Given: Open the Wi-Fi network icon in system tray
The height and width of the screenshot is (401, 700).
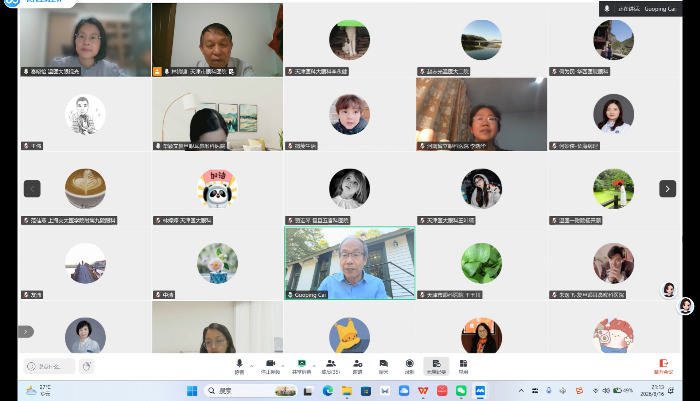Looking at the screenshot, I should pos(596,390).
